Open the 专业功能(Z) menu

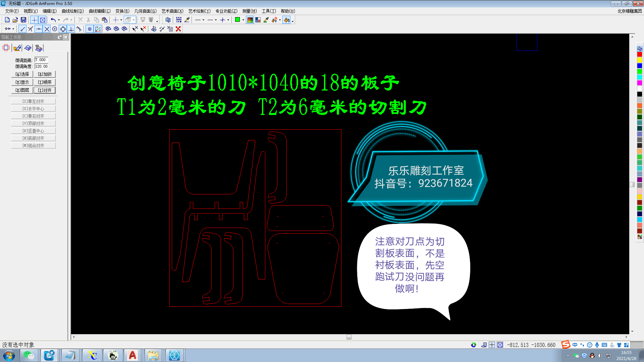226,11
